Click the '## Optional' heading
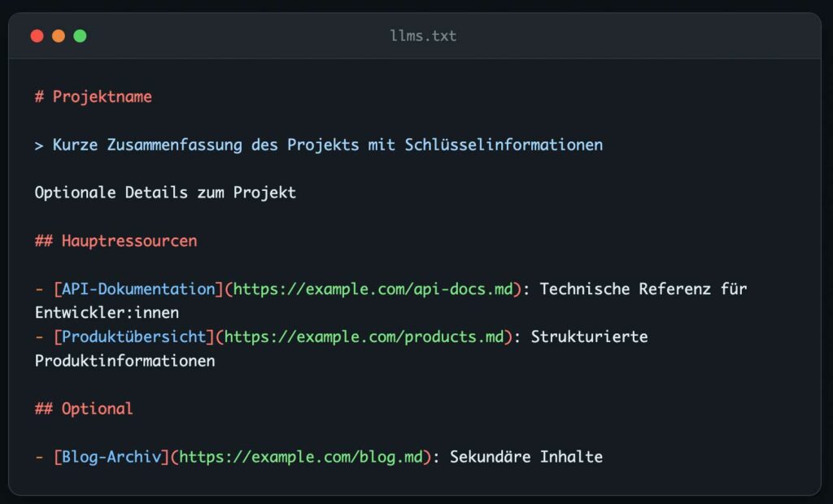The width and height of the screenshot is (833, 504). point(84,408)
